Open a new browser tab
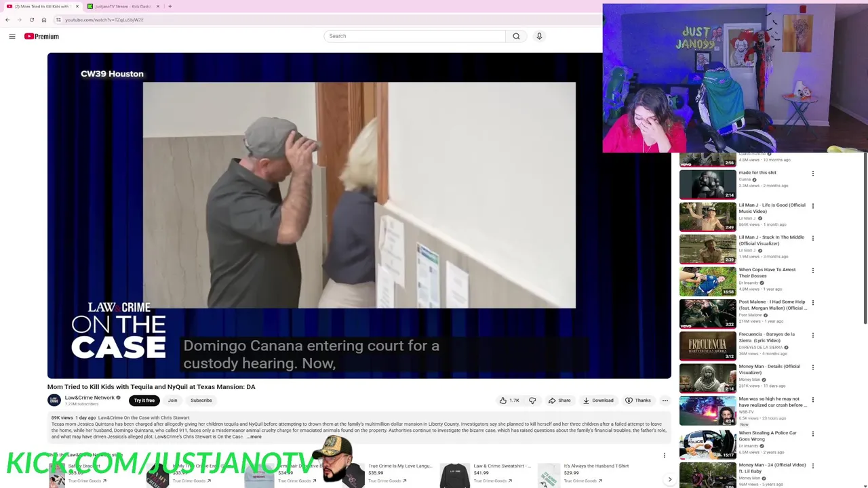868x488 pixels. point(170,6)
